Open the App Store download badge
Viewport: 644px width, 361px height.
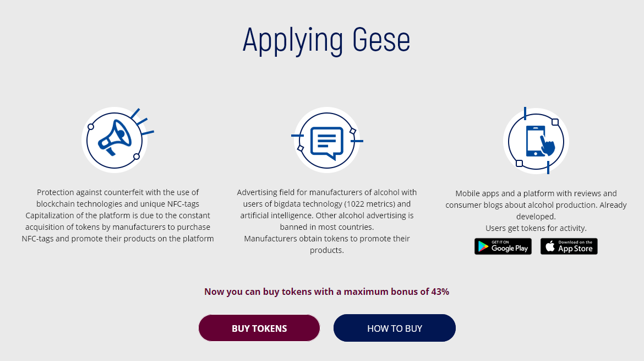point(569,246)
